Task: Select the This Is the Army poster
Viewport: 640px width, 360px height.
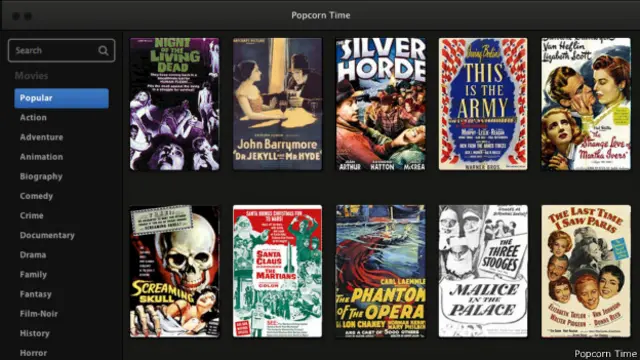Action: pos(483,104)
